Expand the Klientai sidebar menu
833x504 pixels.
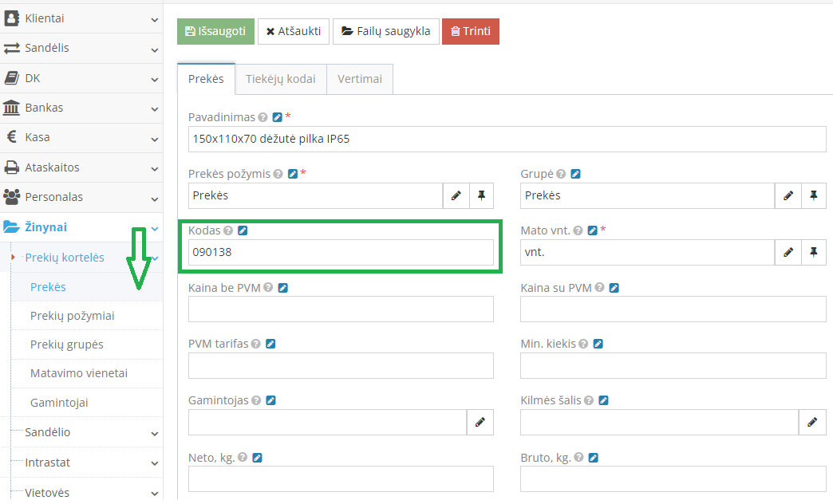coord(80,18)
